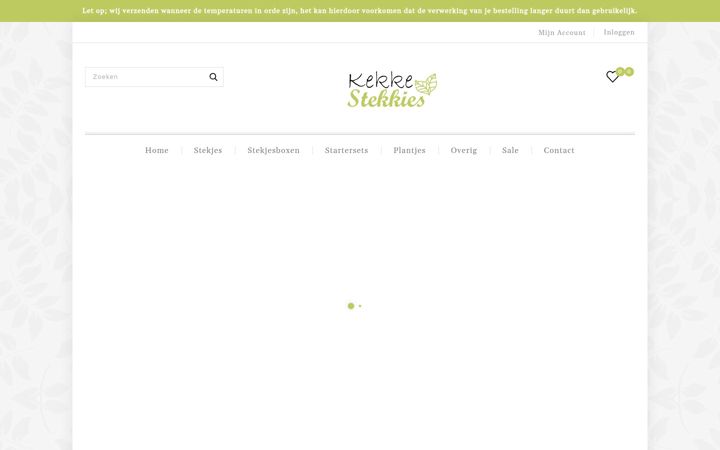This screenshot has width=720, height=450.
Task: Open the Plantjes category
Action: coord(409,150)
